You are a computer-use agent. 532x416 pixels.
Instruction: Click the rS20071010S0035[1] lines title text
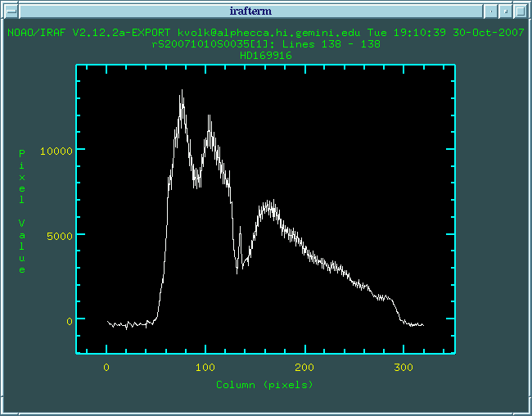point(266,44)
